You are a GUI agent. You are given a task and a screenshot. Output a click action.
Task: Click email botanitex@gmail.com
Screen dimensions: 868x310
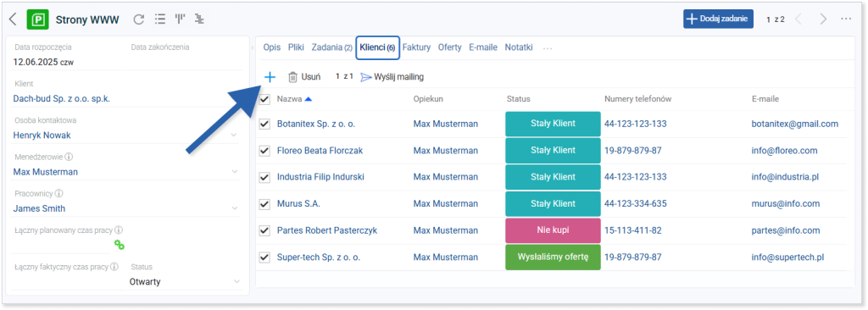[794, 124]
